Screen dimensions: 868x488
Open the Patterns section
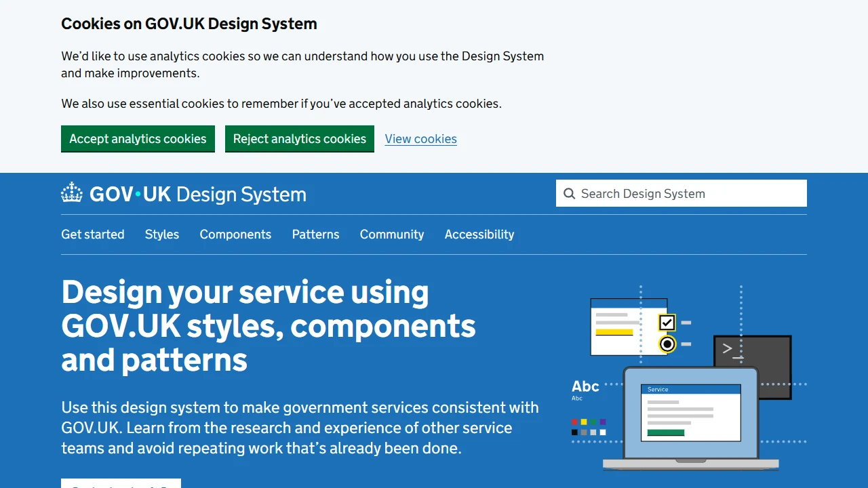[315, 234]
